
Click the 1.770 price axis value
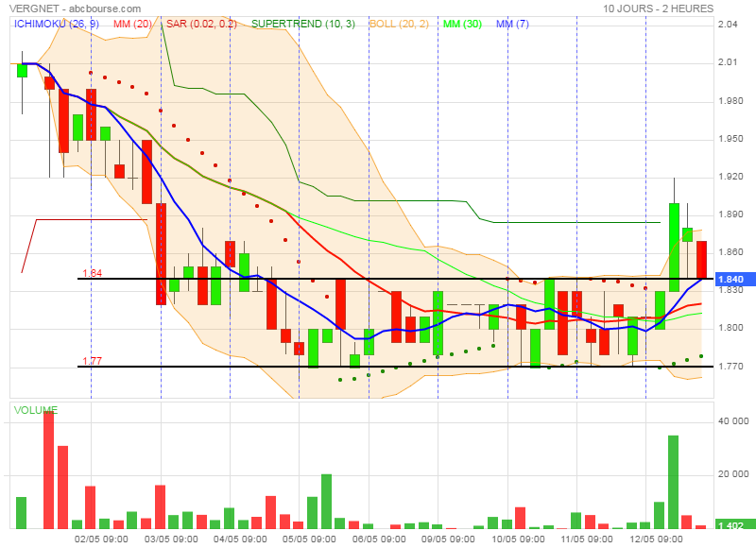pyautogui.click(x=730, y=367)
